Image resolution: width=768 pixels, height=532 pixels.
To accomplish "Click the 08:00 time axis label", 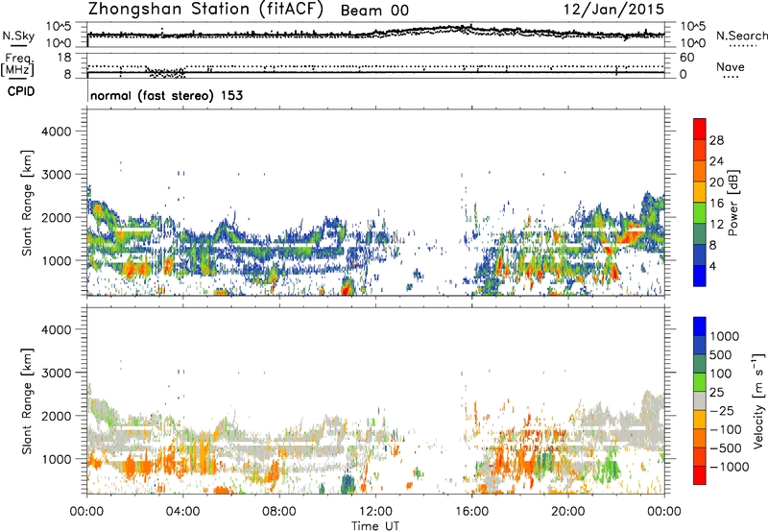I will pyautogui.click(x=279, y=512).
